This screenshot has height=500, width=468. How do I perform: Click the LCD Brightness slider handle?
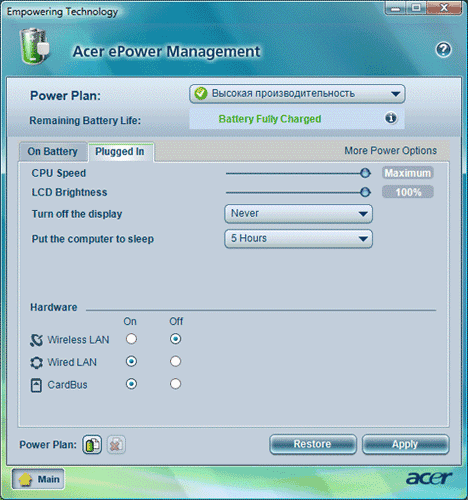365,192
